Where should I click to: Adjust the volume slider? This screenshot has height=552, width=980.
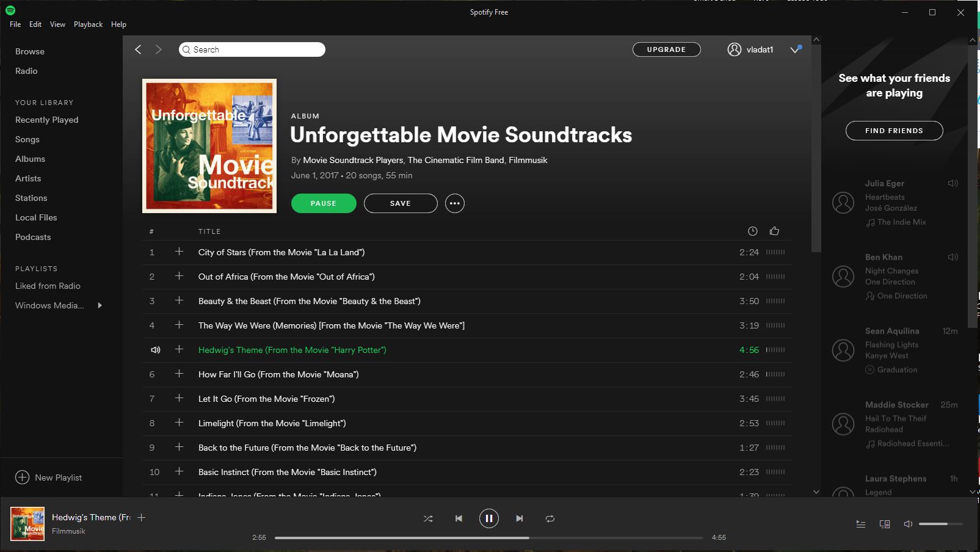point(940,524)
